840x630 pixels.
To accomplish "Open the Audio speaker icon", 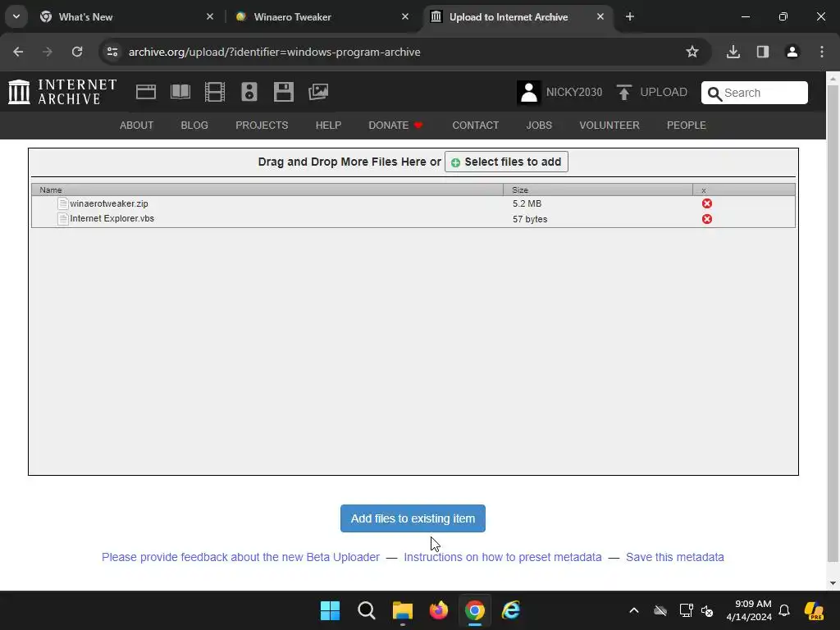I will click(x=249, y=92).
